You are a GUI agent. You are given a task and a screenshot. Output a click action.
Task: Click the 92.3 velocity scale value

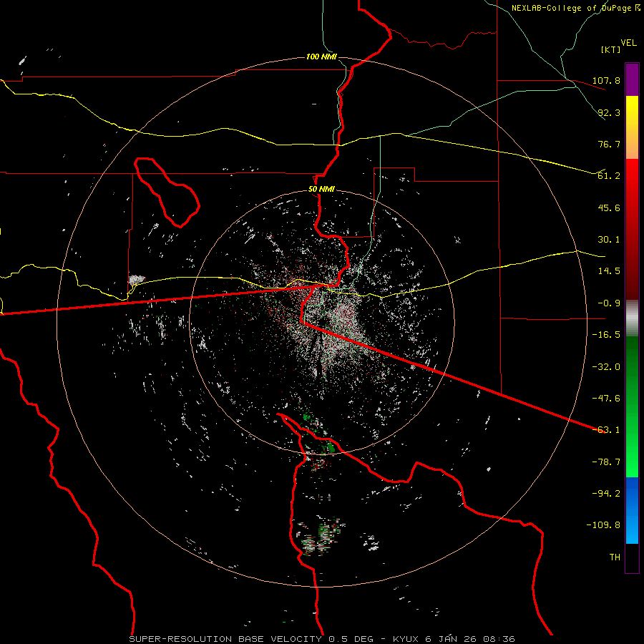click(x=609, y=112)
